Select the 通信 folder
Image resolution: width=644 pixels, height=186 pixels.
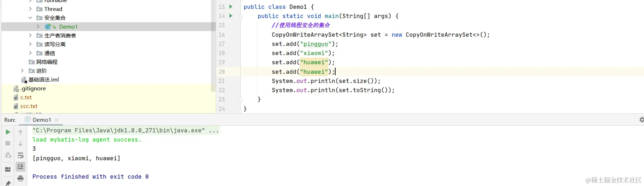pos(50,53)
